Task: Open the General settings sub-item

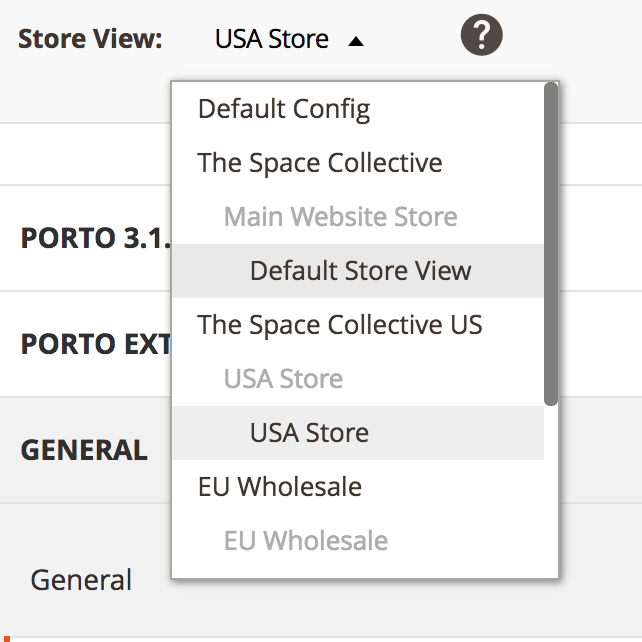Action: pos(81,580)
